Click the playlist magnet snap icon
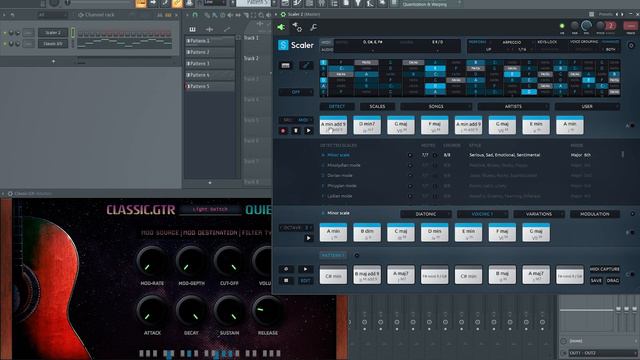 point(195,15)
